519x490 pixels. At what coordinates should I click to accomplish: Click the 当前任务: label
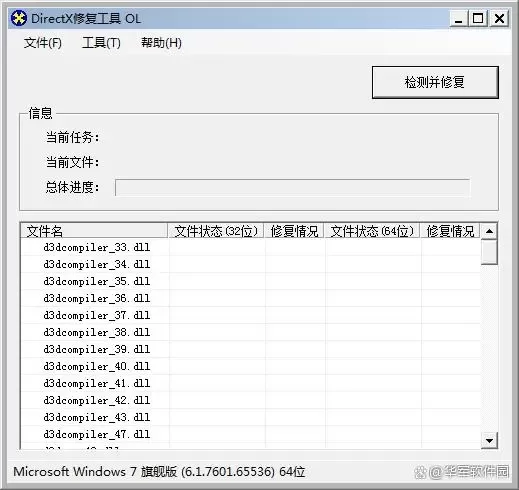[x=72, y=137]
